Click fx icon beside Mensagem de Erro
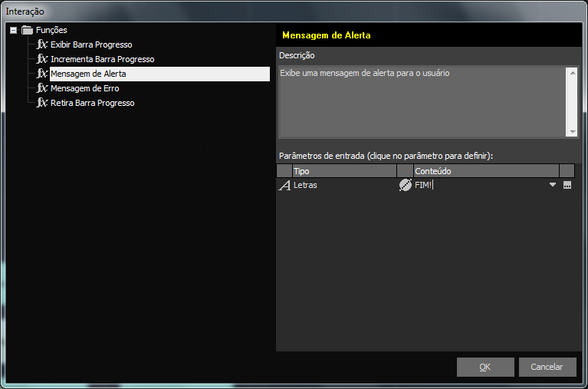This screenshot has width=588, height=389. (42, 88)
